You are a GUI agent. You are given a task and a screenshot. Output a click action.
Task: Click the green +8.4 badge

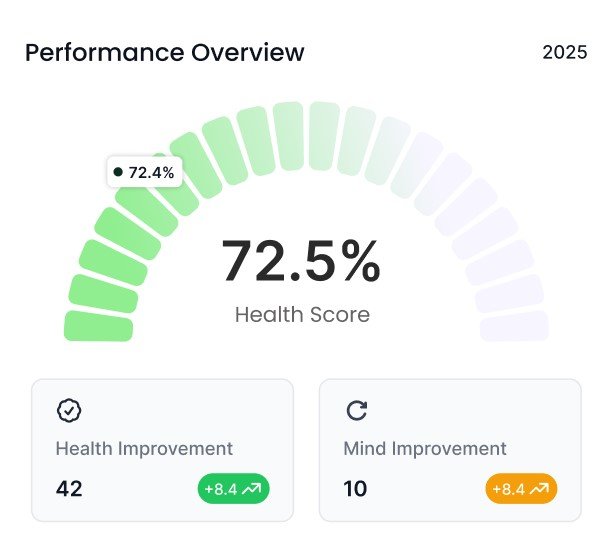tap(233, 489)
